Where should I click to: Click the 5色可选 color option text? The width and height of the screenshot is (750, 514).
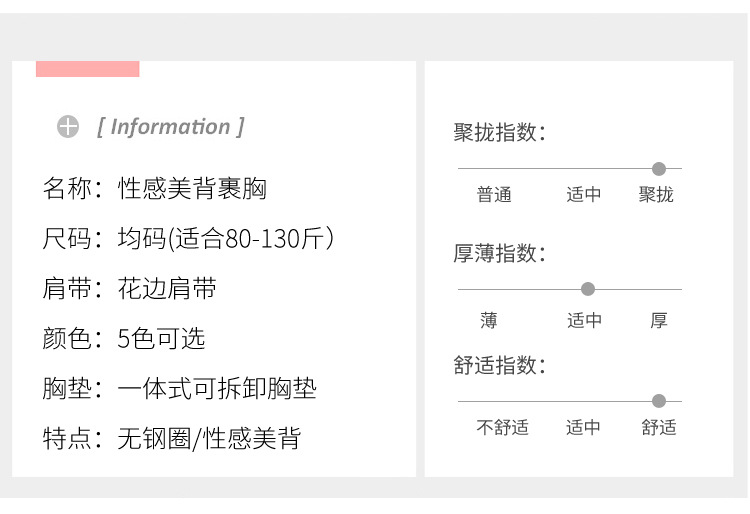click(161, 339)
